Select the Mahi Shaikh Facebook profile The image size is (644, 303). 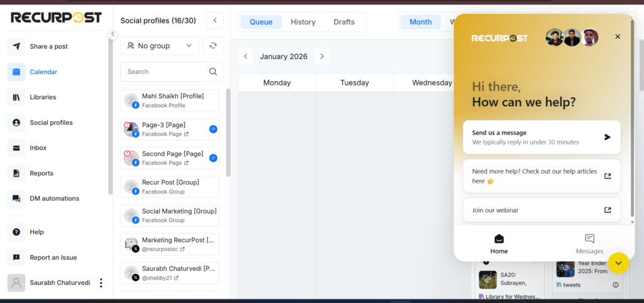click(x=170, y=101)
